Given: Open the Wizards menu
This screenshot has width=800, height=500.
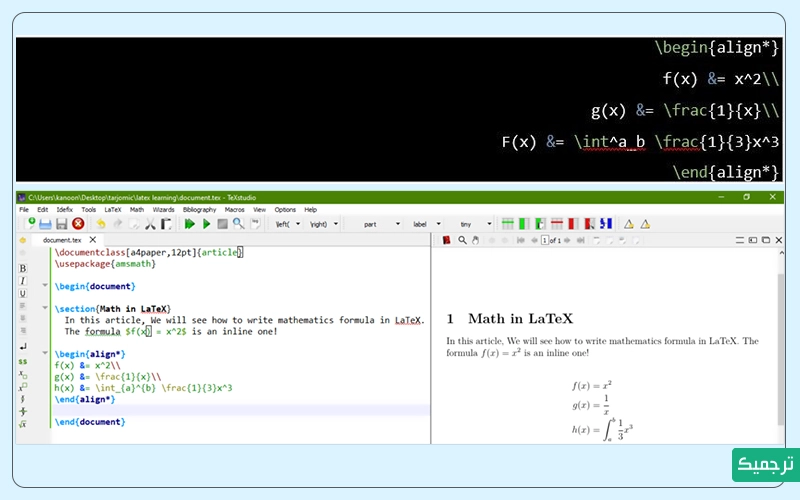Looking at the screenshot, I should click(163, 210).
